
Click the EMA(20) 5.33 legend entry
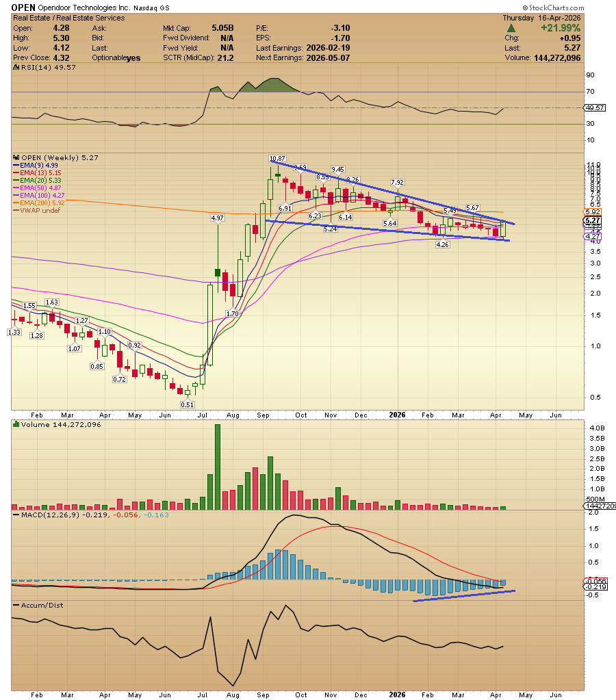pyautogui.click(x=38, y=181)
